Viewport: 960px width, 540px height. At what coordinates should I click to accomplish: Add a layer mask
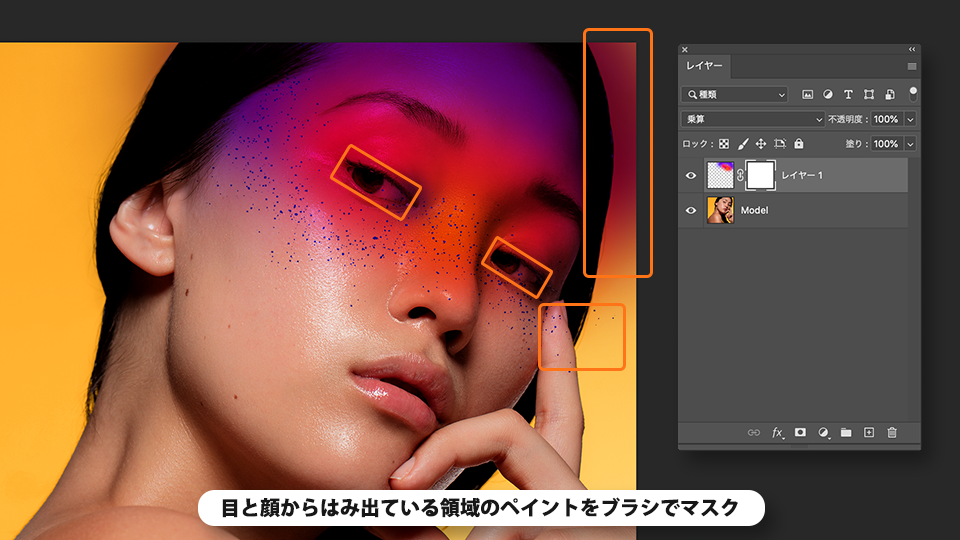[800, 432]
